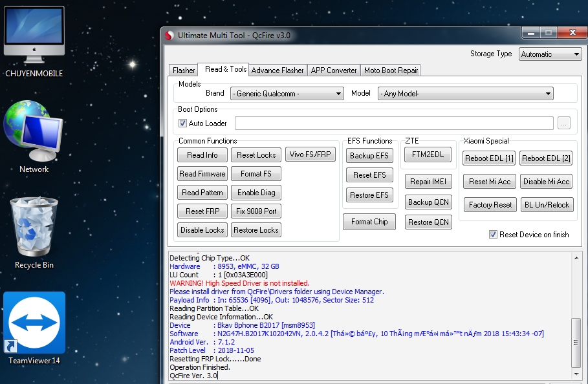Screen dimensions: 588x384
Task: Click the log panel scrollbar thumb
Action: 576,343
